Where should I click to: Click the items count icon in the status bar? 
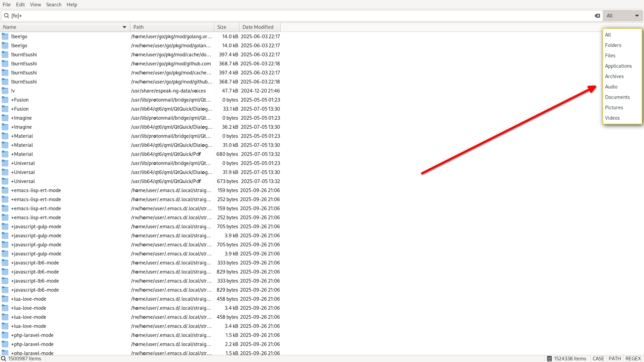point(549,358)
